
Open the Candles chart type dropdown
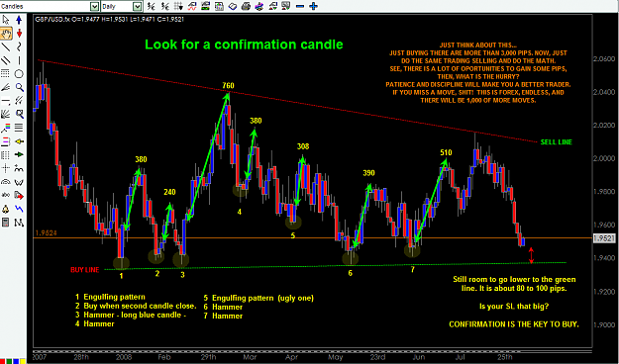coord(94,6)
